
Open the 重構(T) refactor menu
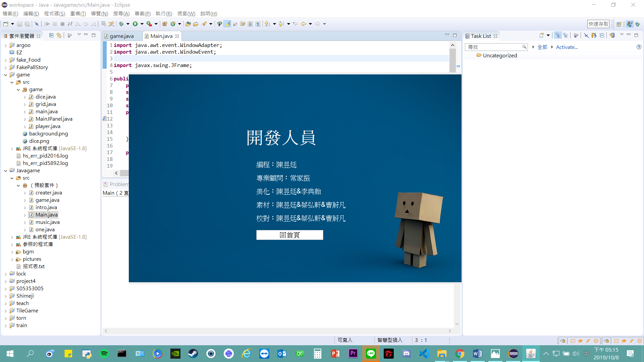78,14
